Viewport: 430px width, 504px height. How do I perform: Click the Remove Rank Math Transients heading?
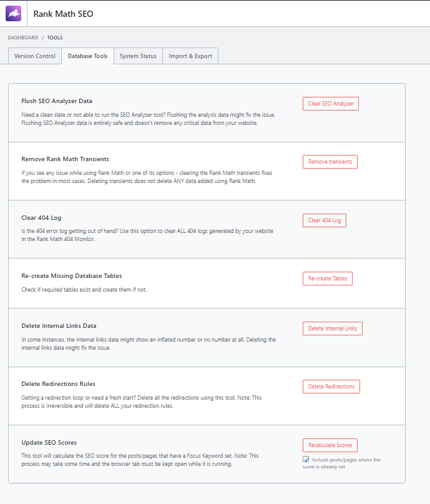pyautogui.click(x=65, y=159)
